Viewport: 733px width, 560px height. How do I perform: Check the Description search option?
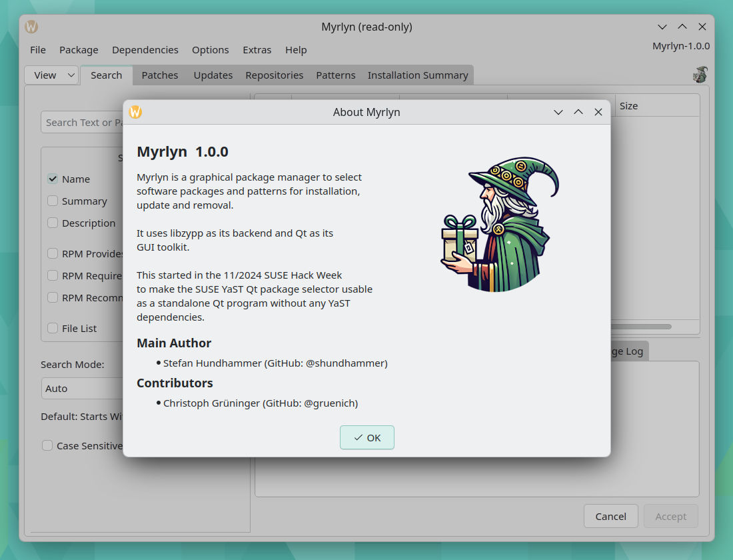tap(51, 223)
